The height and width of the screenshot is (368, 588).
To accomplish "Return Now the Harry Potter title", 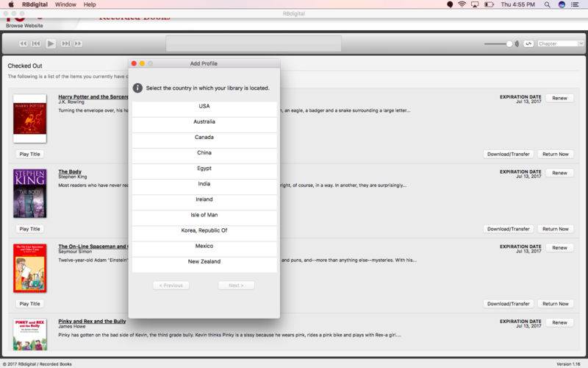I will pos(556,154).
